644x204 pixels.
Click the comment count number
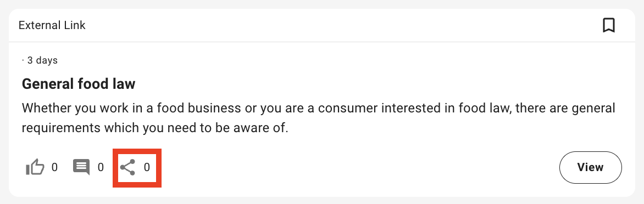(101, 167)
